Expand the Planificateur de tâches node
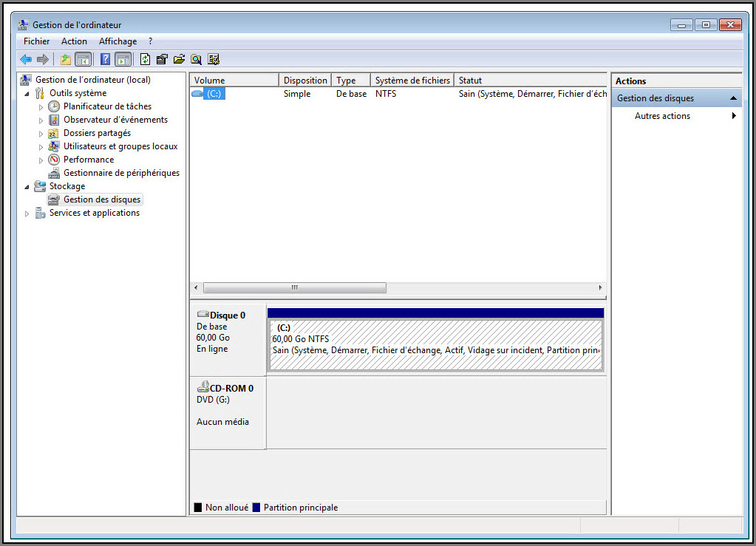 (41, 107)
